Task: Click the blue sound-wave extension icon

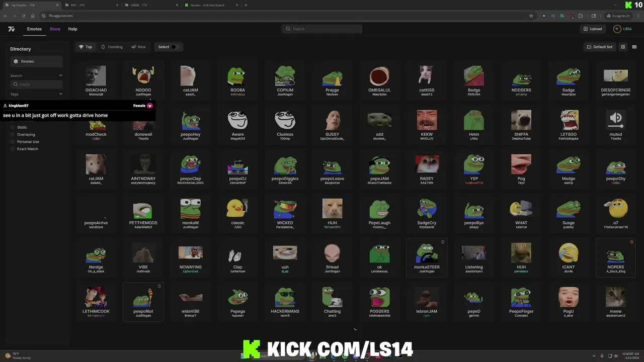Action: 553,16
